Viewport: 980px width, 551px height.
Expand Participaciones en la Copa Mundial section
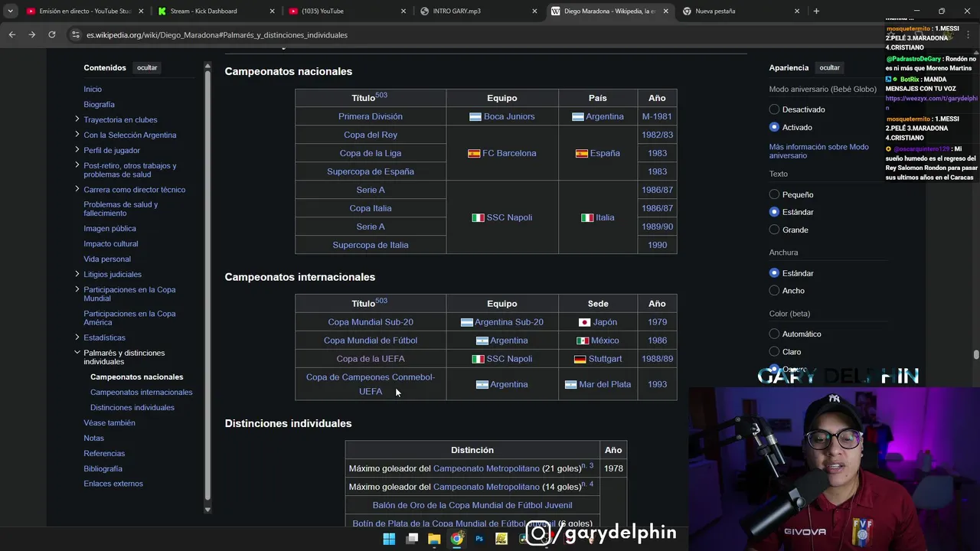[x=77, y=289]
